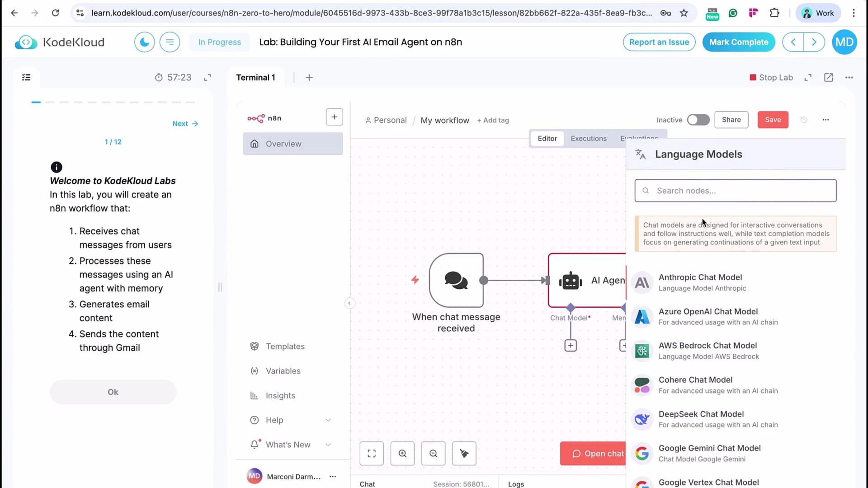The image size is (868, 488).
Task: Click Stop Lab button
Action: pos(771,78)
